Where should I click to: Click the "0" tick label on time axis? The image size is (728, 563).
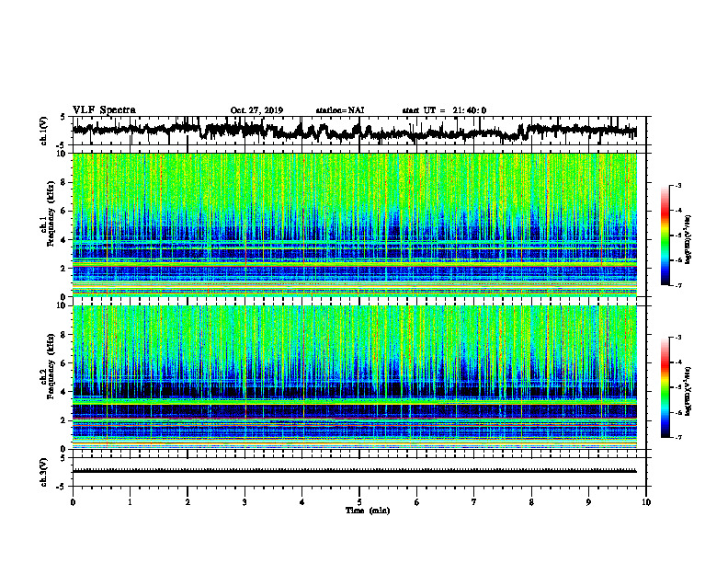(73, 502)
